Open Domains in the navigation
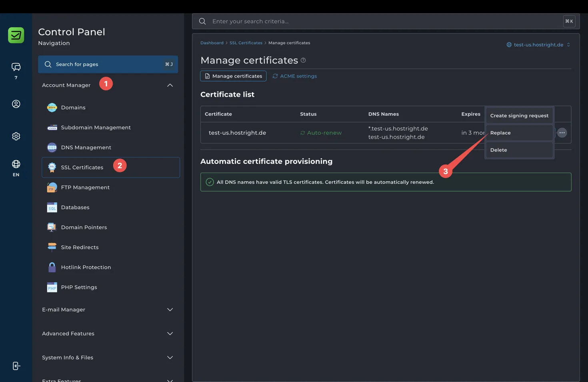588x382 pixels. 111,107
